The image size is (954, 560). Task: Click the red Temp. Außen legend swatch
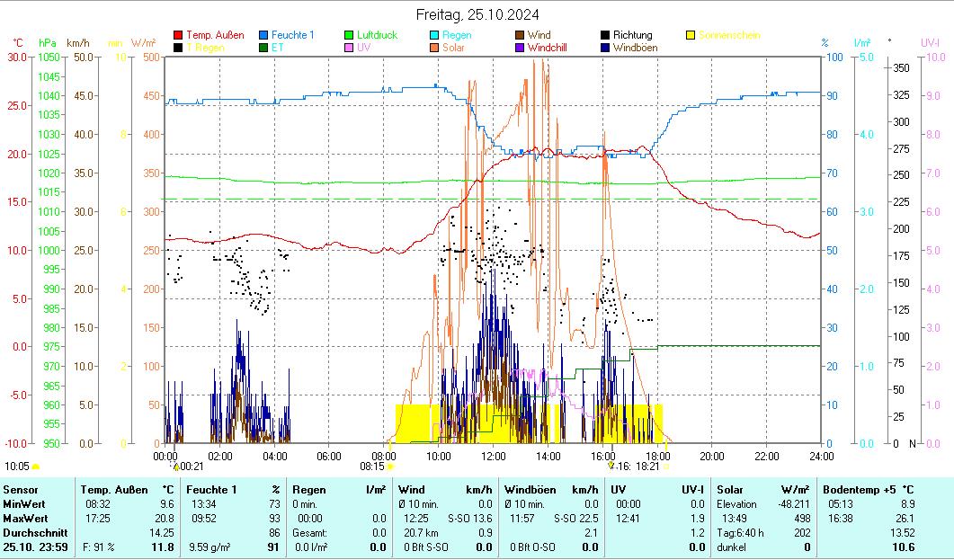click(178, 35)
